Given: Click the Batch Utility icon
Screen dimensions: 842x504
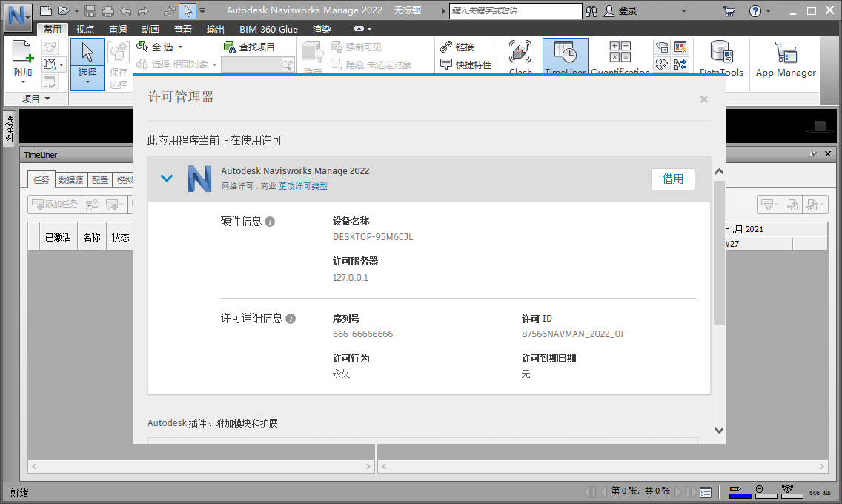Looking at the screenshot, I should (x=662, y=64).
